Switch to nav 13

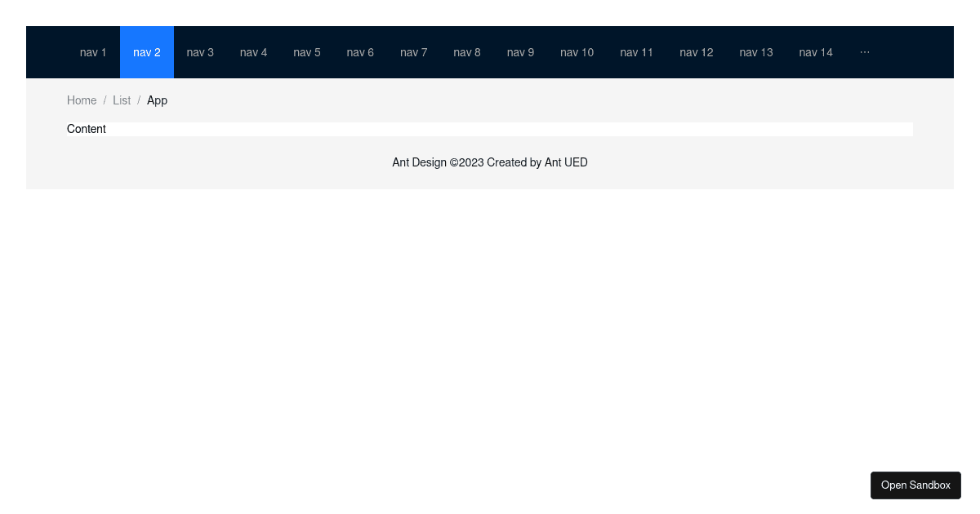click(x=756, y=52)
